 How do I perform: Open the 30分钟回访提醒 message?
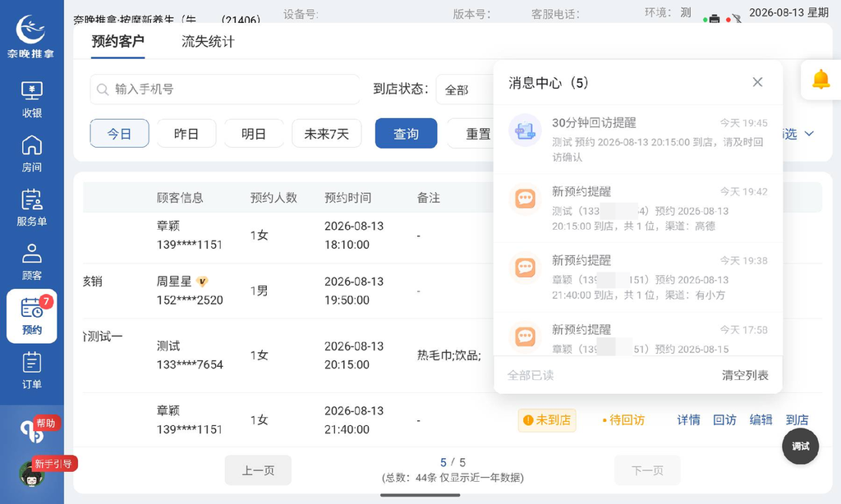[637, 140]
